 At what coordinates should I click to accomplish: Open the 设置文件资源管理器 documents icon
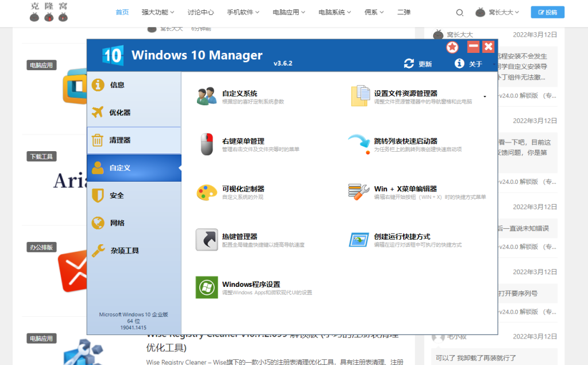tap(361, 96)
